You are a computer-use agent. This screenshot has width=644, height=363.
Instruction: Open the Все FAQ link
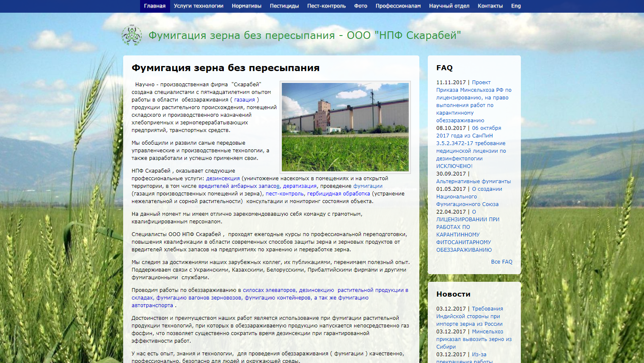[501, 262]
